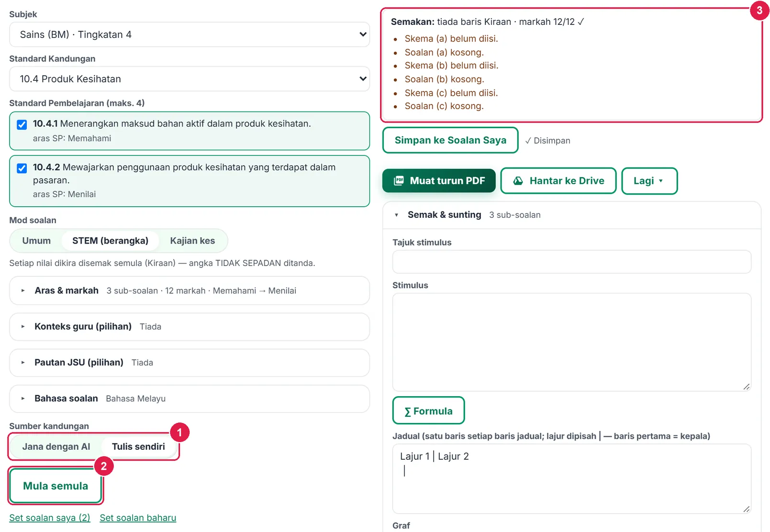Screen dimensions: 770x532
Task: Click the Mula semula button
Action: coord(56,486)
